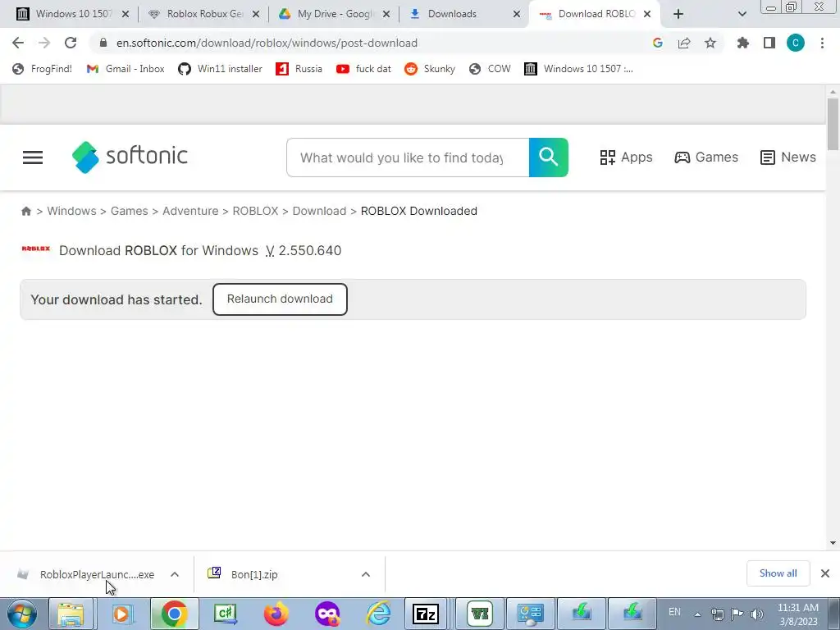Open the Windows breadcrumb link

click(72, 211)
